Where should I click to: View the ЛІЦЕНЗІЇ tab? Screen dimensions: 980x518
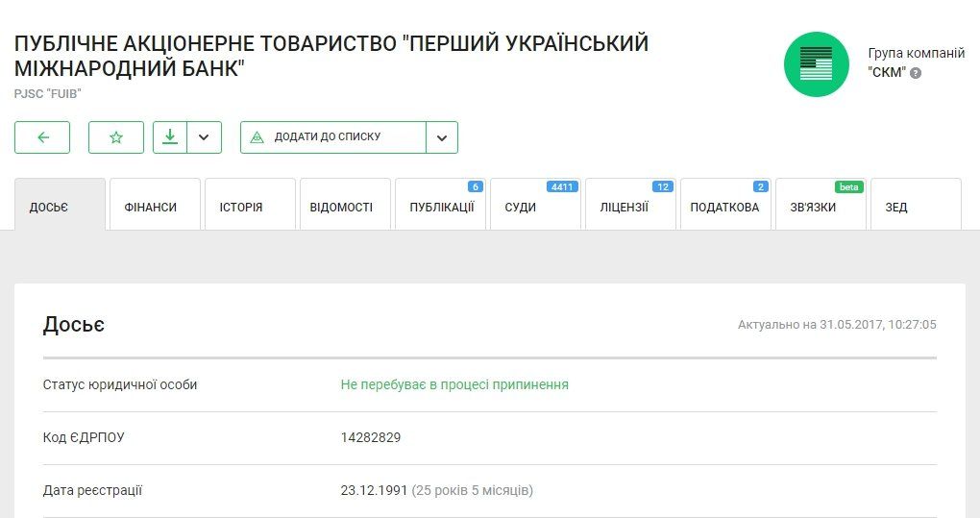coord(630,205)
